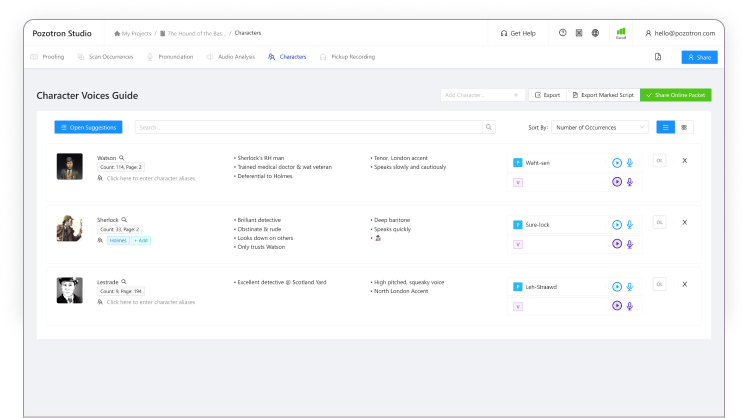
Task: Play Watson's pronunciation audio
Action: pos(617,163)
